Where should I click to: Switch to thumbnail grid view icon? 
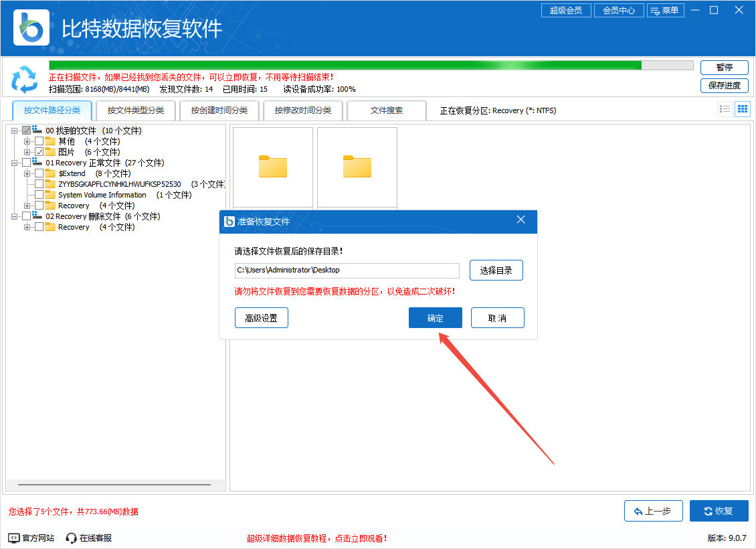743,109
